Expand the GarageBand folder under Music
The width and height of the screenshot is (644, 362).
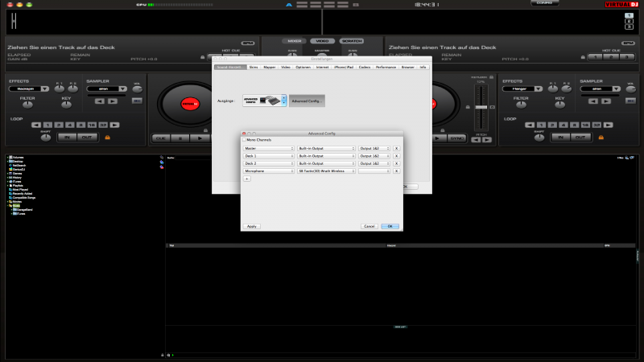coord(11,210)
